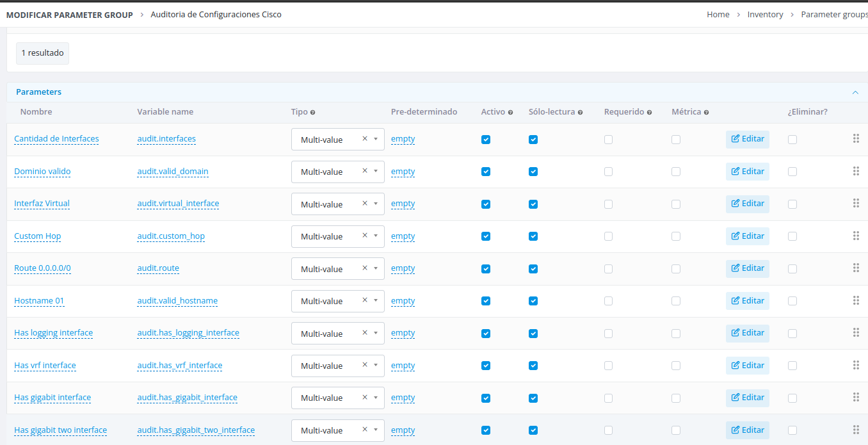Screen dimensions: 868x445
Task: Click help icon beside Sólo-lectura header
Action: (580, 113)
